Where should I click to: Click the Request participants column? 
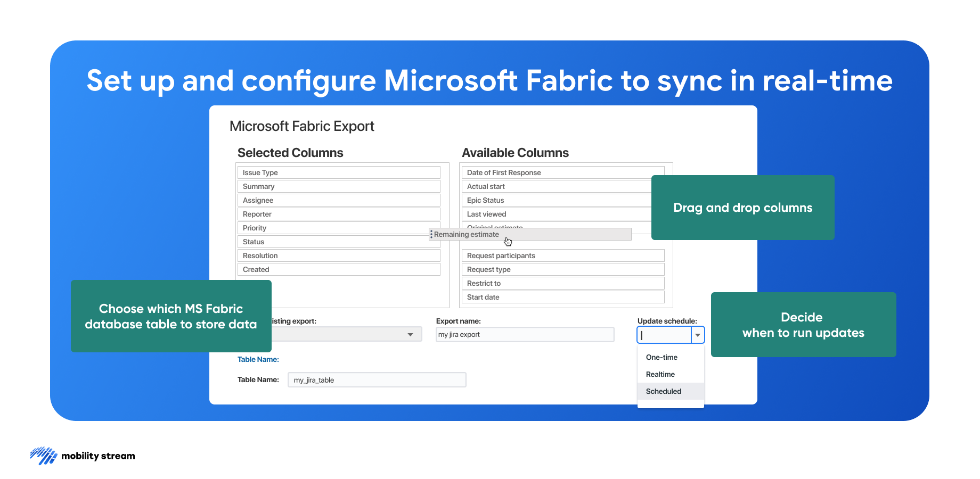click(563, 255)
